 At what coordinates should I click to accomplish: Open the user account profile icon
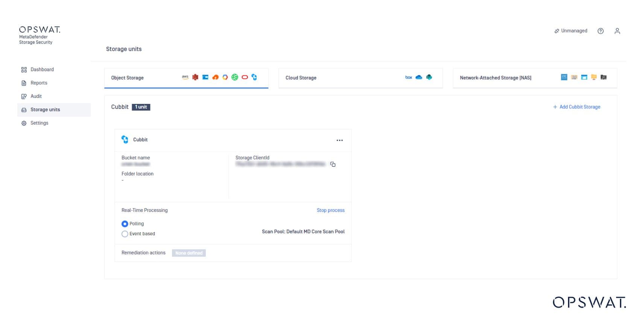(617, 31)
